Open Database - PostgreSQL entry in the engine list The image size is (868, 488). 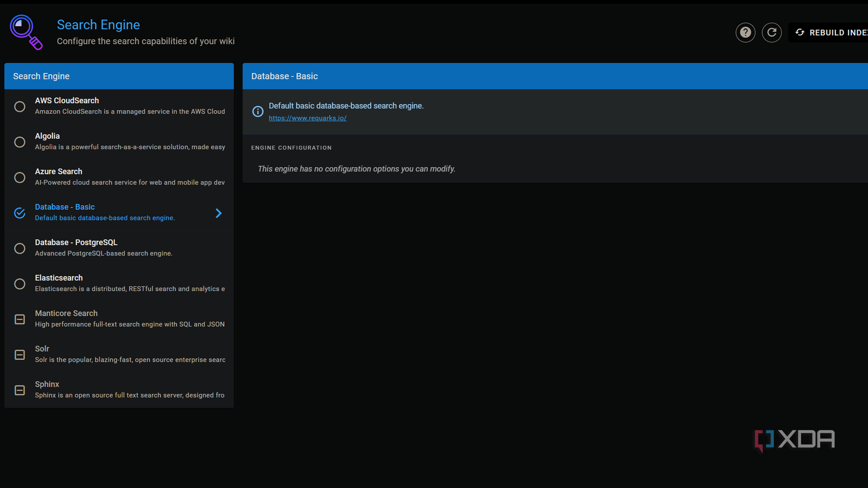click(x=118, y=248)
